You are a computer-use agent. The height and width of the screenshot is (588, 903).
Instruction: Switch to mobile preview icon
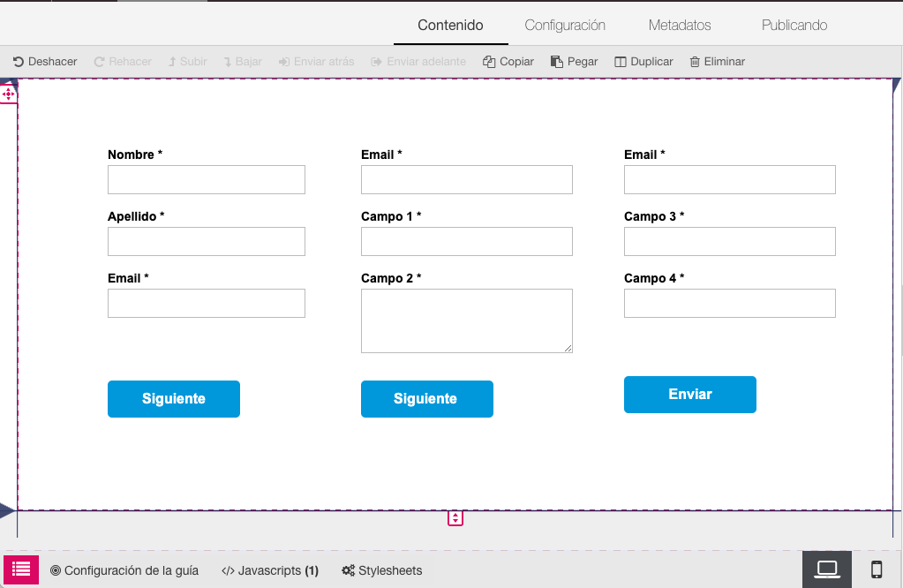877,569
